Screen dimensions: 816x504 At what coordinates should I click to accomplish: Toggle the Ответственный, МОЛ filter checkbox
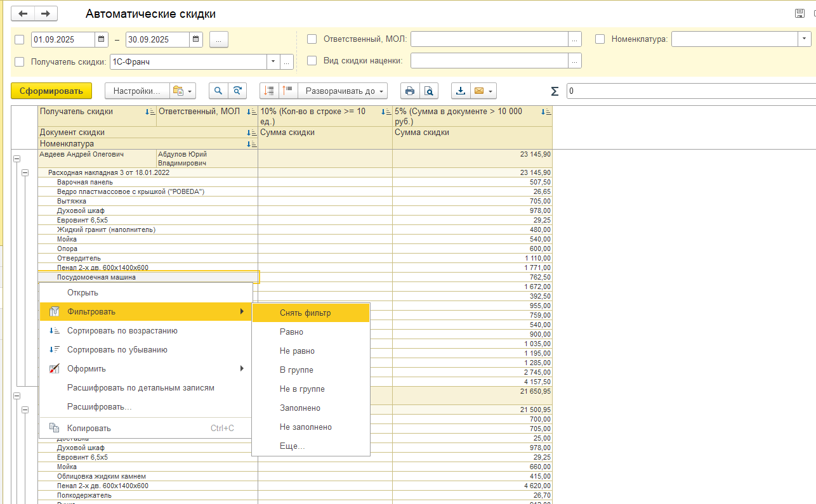[312, 39]
